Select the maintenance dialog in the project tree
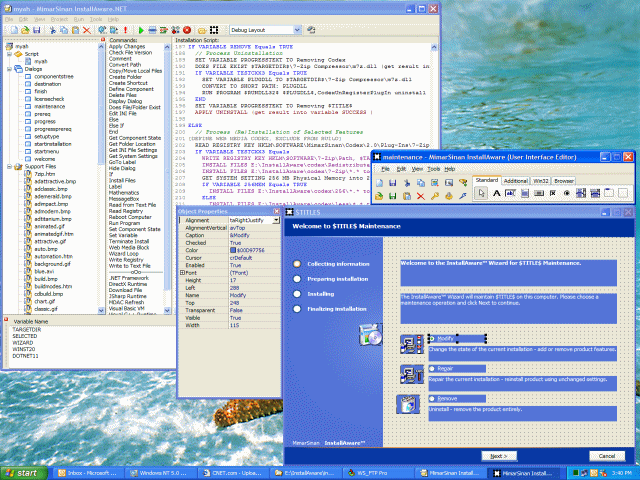The height and width of the screenshot is (480, 640). 49,107
